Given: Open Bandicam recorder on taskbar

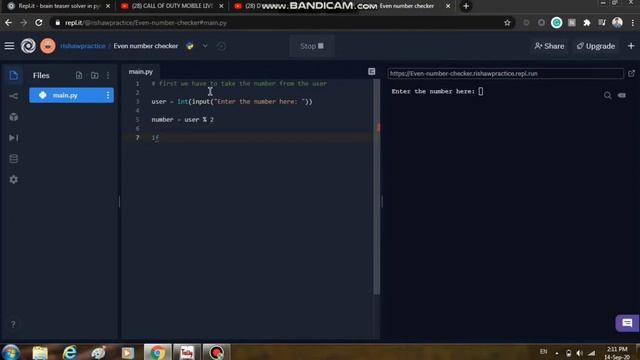Looking at the screenshot, I should [x=216, y=352].
